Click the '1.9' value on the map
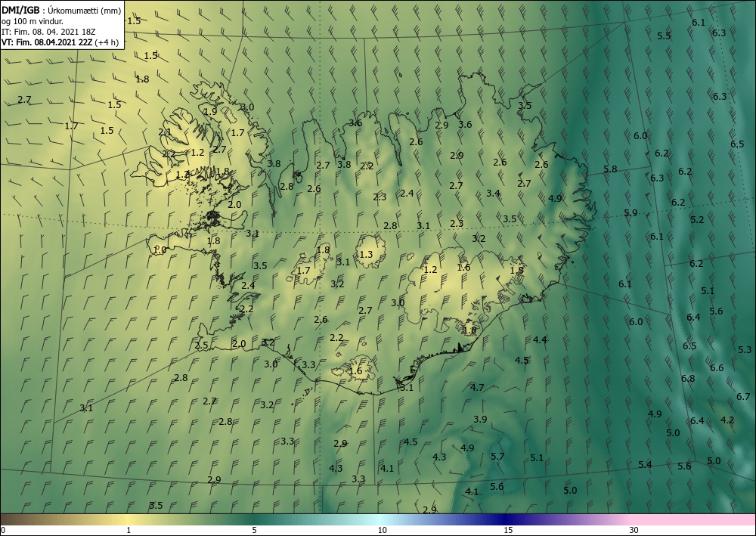 tap(211, 111)
